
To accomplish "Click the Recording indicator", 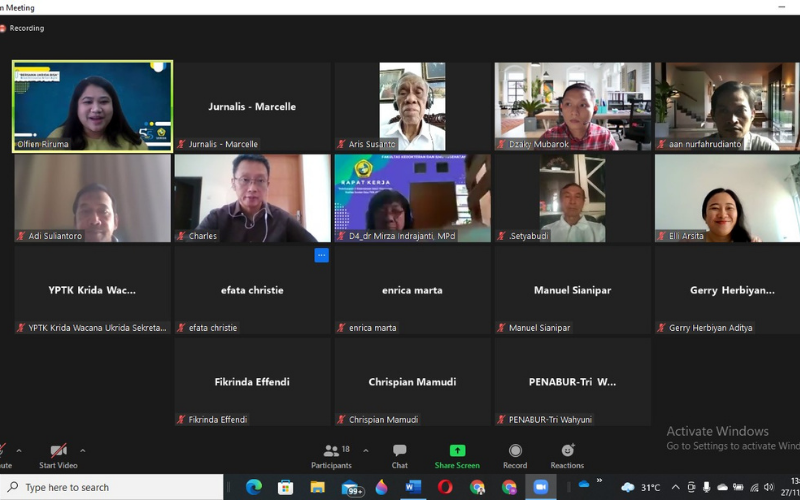I will coord(22,29).
